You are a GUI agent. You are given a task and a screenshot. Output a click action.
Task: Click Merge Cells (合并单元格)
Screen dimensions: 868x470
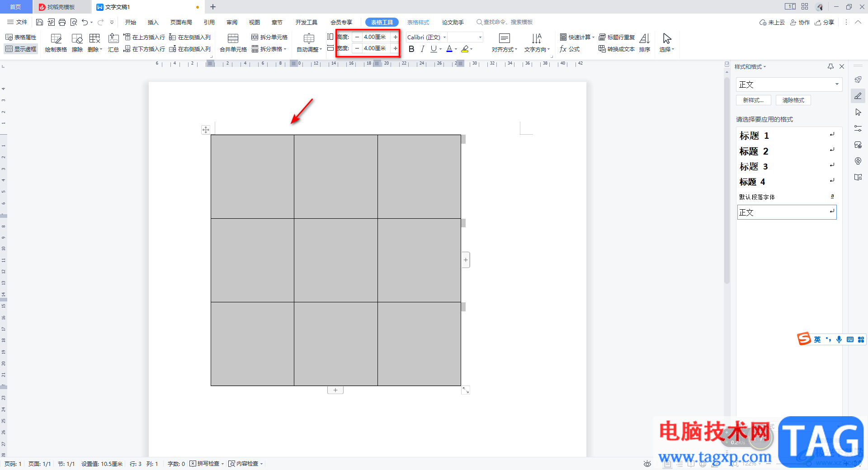tap(233, 43)
